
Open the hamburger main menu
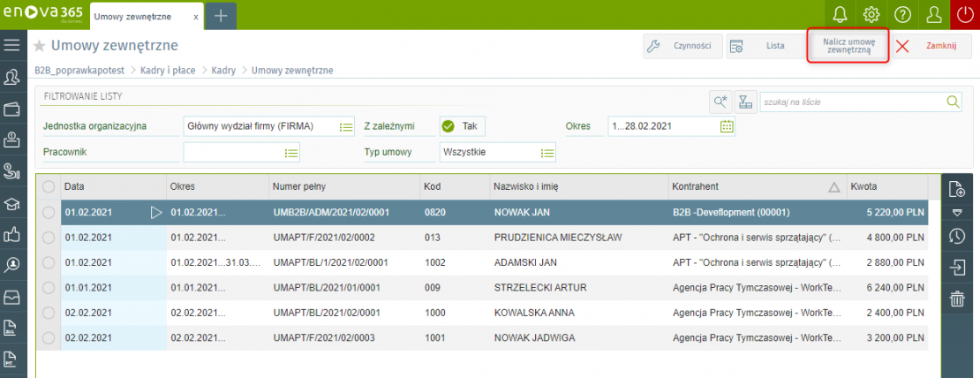[12, 44]
